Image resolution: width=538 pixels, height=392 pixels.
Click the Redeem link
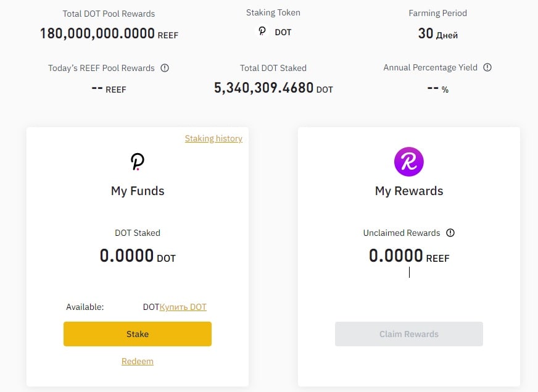[x=138, y=361]
